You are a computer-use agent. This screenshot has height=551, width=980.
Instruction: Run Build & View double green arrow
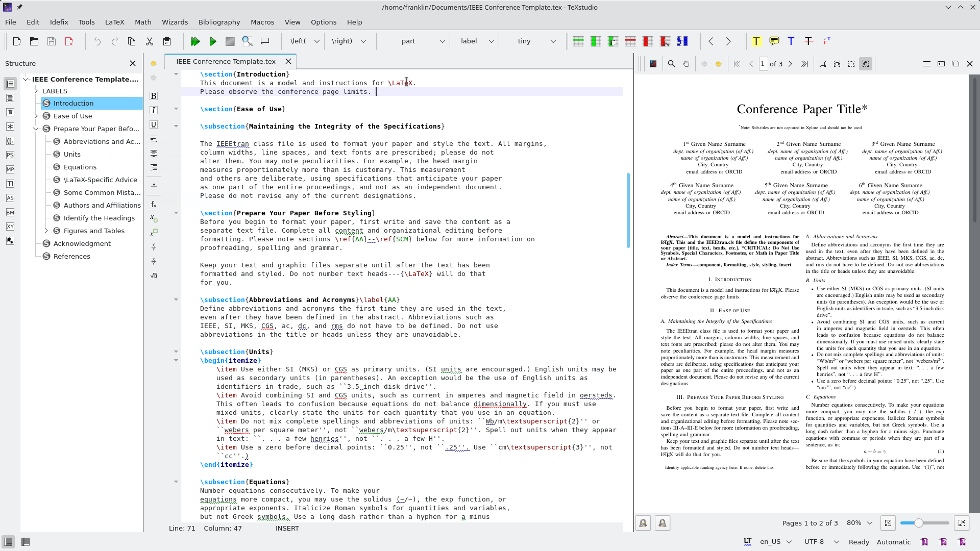click(195, 41)
